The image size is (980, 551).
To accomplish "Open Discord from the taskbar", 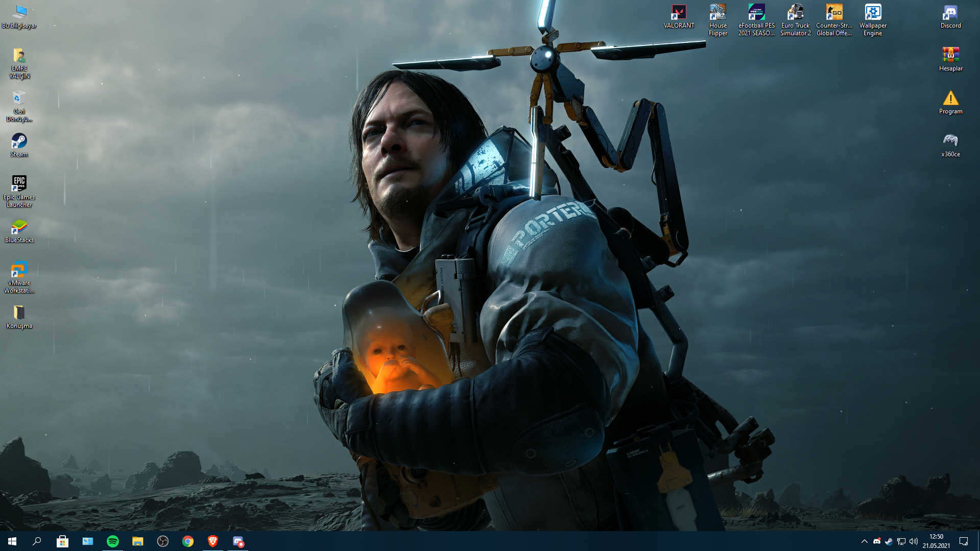I will click(x=237, y=541).
